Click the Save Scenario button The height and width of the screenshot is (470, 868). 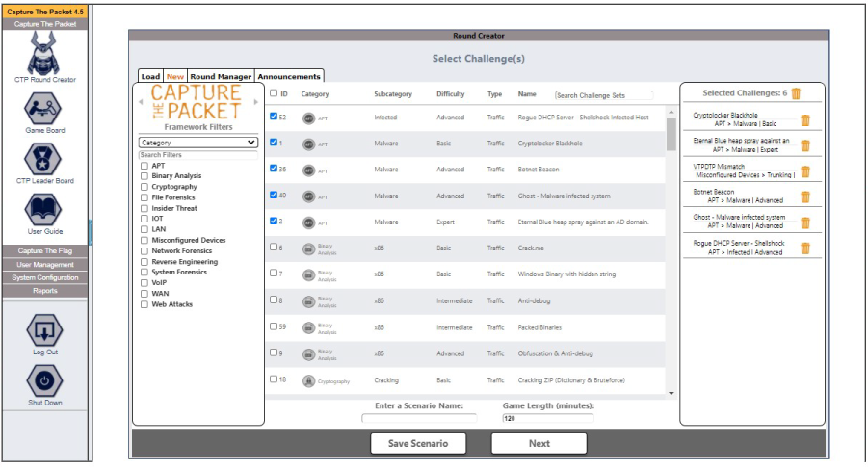tap(418, 443)
